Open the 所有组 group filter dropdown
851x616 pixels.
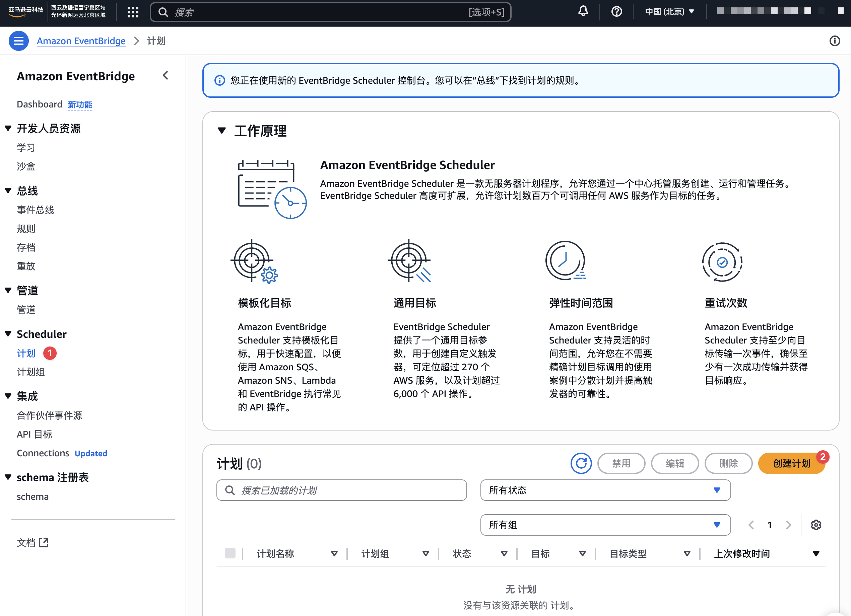[605, 525]
